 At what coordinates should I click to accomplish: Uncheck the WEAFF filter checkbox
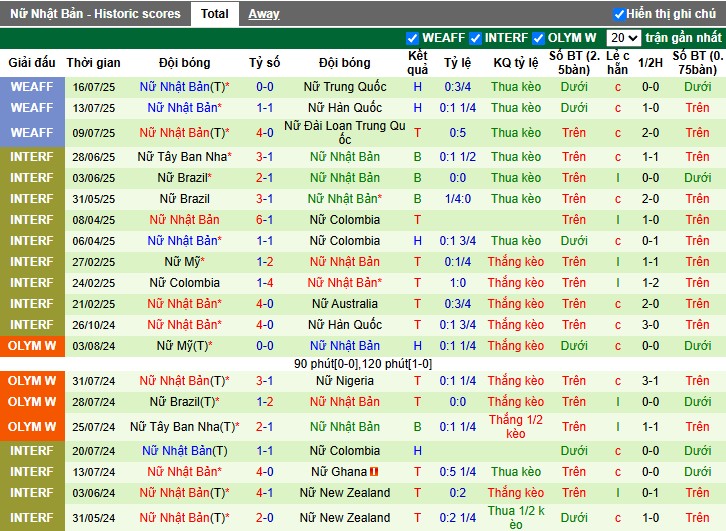(412, 38)
